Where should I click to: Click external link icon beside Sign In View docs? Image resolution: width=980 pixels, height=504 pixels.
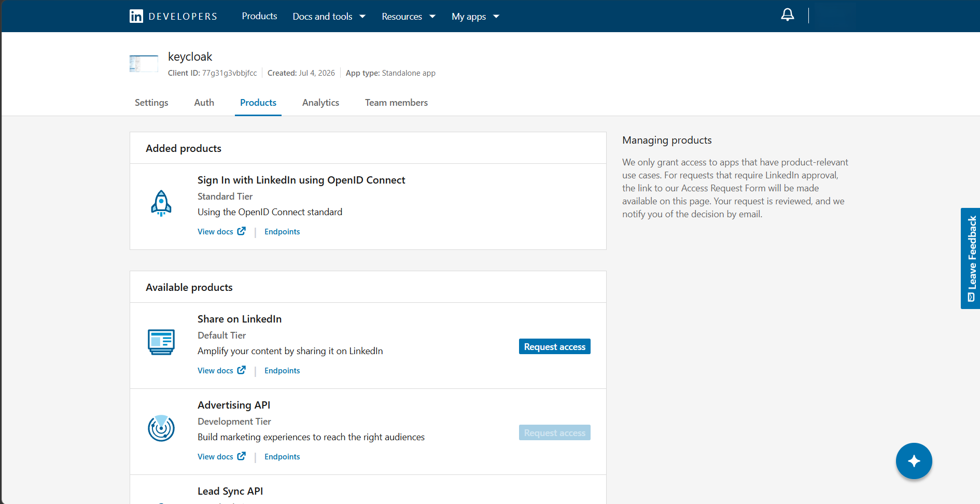coord(242,231)
